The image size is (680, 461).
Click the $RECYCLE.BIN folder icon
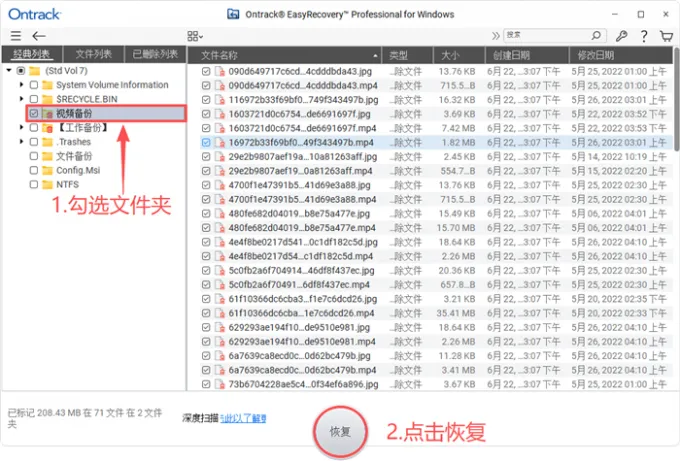point(47,99)
